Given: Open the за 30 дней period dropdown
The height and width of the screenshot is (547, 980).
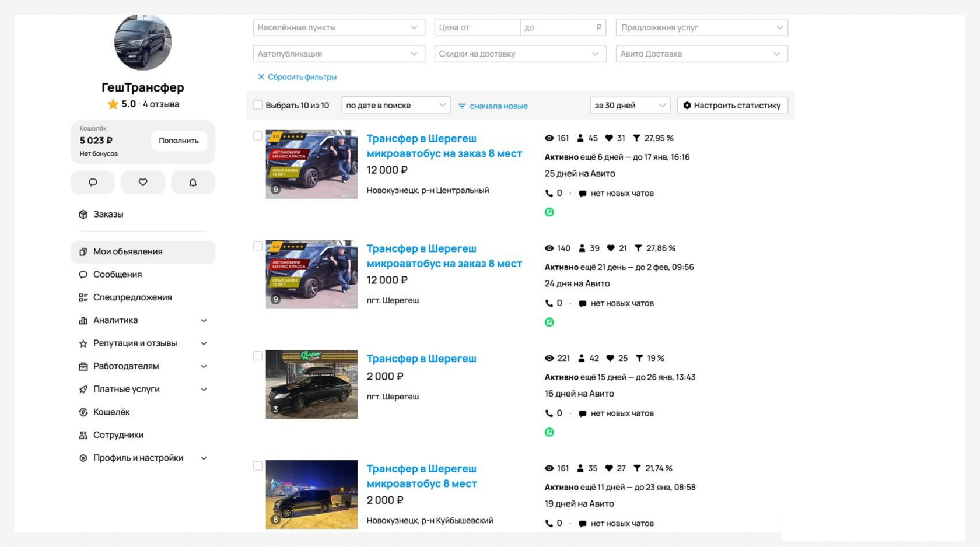Looking at the screenshot, I should tap(629, 105).
